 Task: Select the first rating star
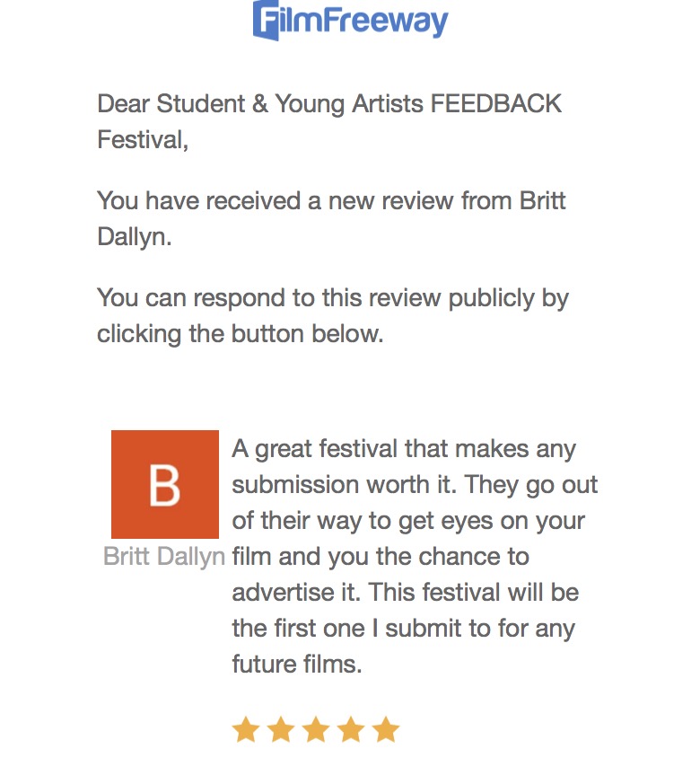point(246,729)
